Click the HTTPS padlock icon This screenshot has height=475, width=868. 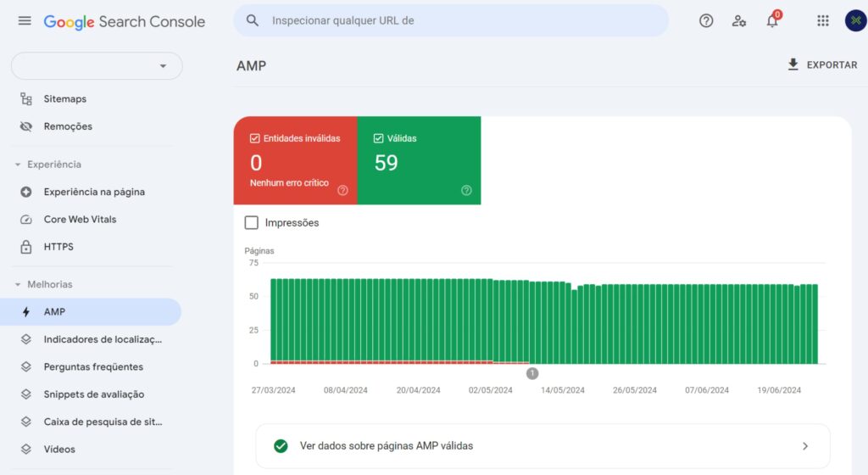pyautogui.click(x=26, y=247)
